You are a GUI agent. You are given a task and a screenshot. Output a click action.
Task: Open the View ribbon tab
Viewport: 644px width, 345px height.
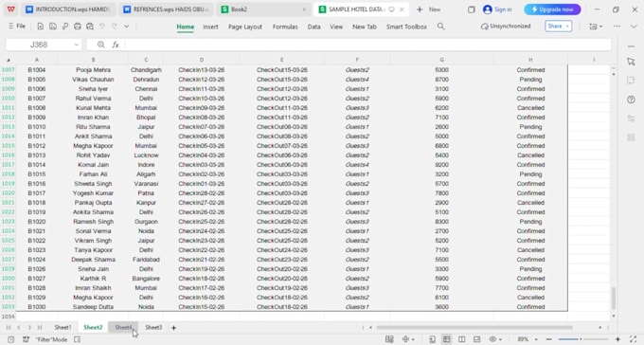[336, 27]
